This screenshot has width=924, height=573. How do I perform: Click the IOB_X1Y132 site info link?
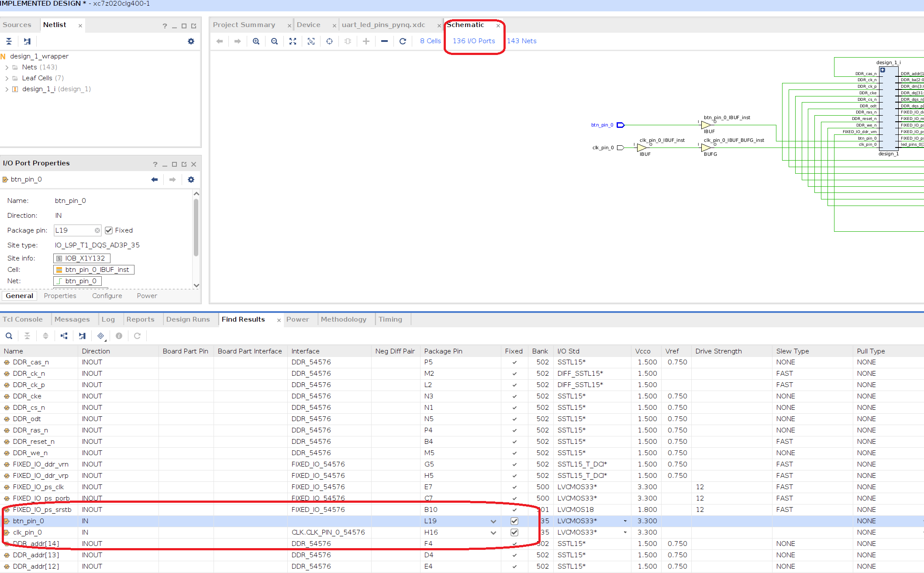[x=82, y=258]
